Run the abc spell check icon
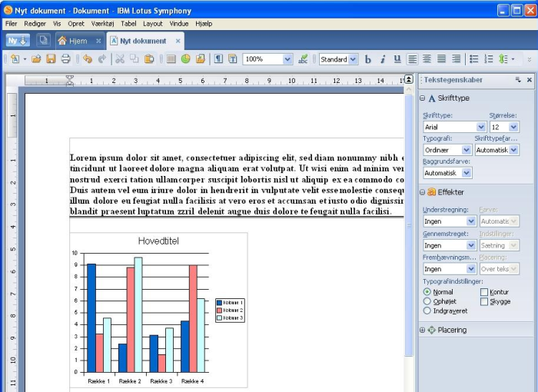538x392 pixels. point(303,59)
